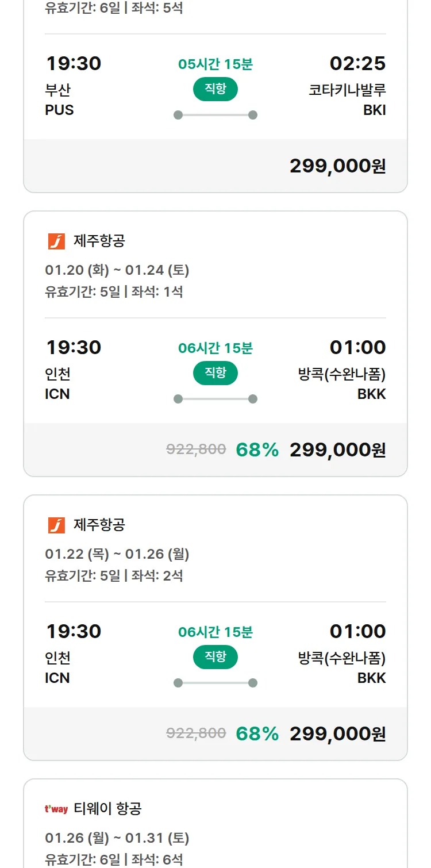Click the 68% discount on the 01.22 flight
Screen dimensions: 431x868
point(257,734)
